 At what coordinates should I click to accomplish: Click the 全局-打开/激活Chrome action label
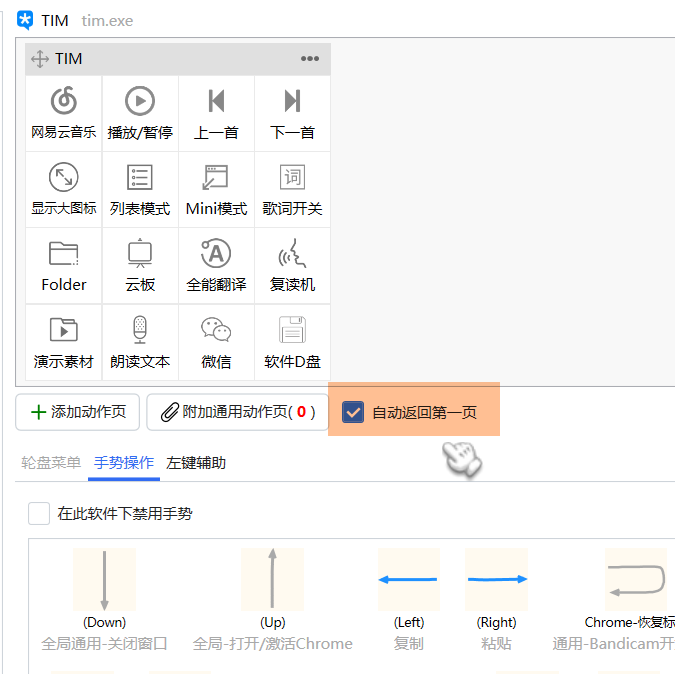[272, 644]
